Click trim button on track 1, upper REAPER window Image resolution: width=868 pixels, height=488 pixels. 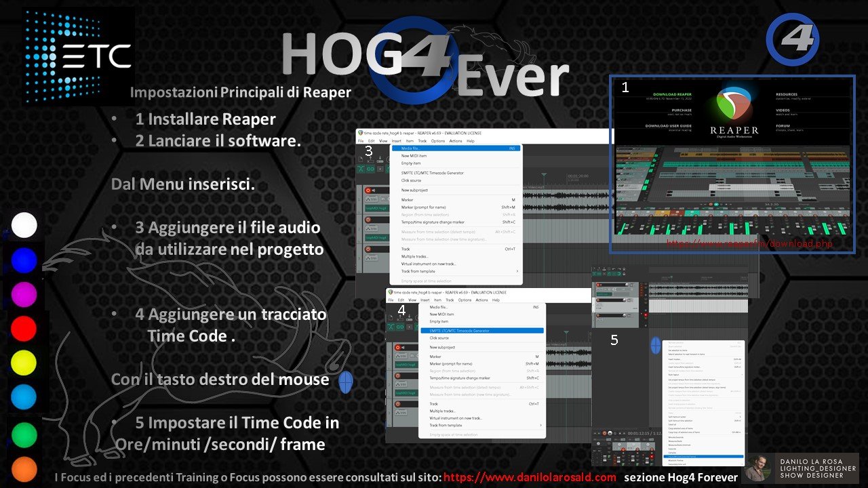point(371,199)
